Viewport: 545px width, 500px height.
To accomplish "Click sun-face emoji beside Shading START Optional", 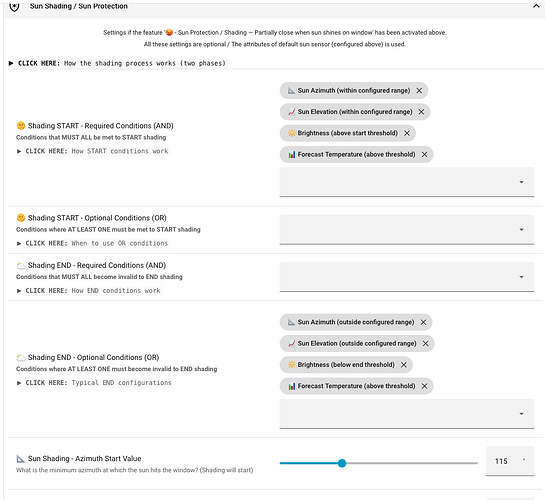I will (x=21, y=218).
